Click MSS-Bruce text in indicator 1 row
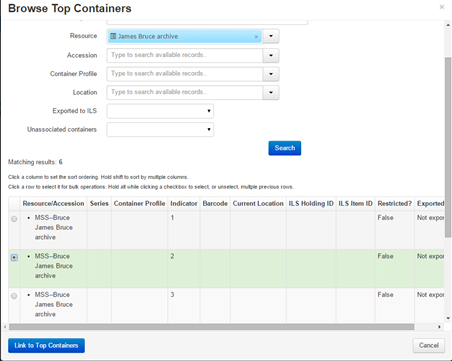Image resolution: width=452 pixels, height=361 pixels. click(52, 218)
